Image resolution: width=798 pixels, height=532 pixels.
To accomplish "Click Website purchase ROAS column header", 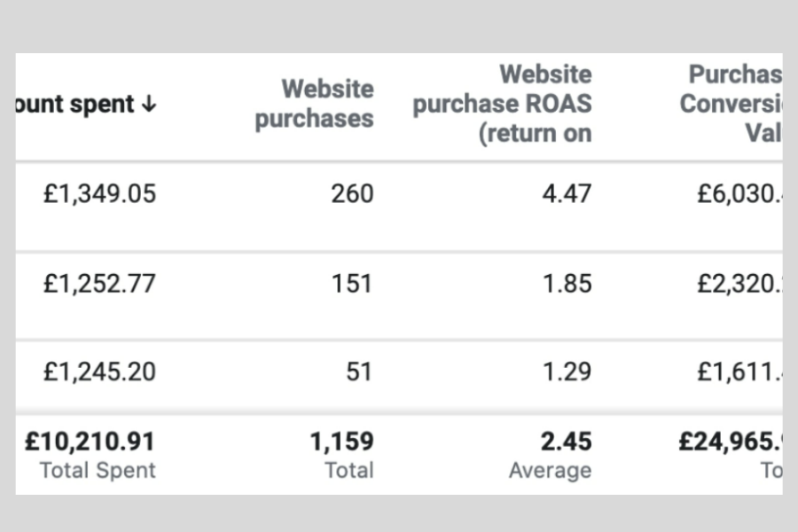I will coord(502,104).
